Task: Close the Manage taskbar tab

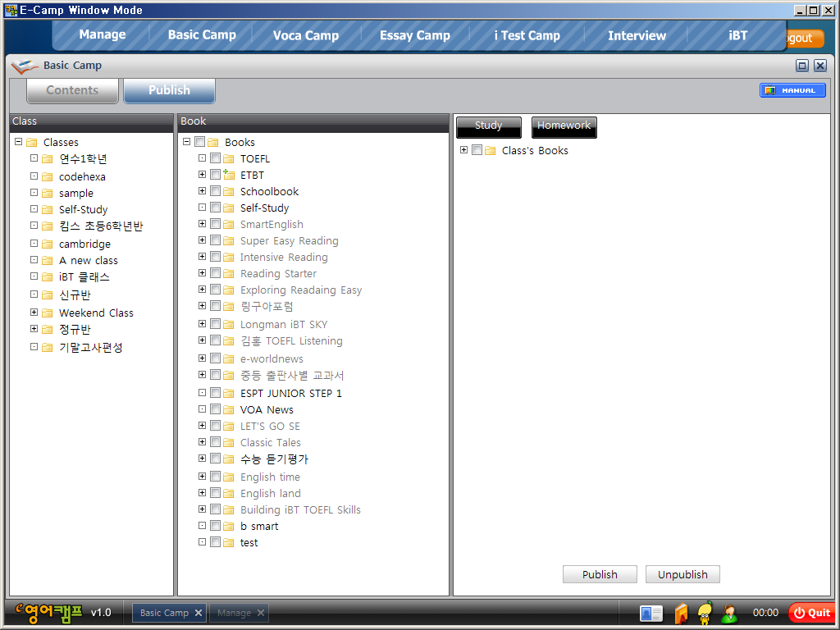Action: 261,613
